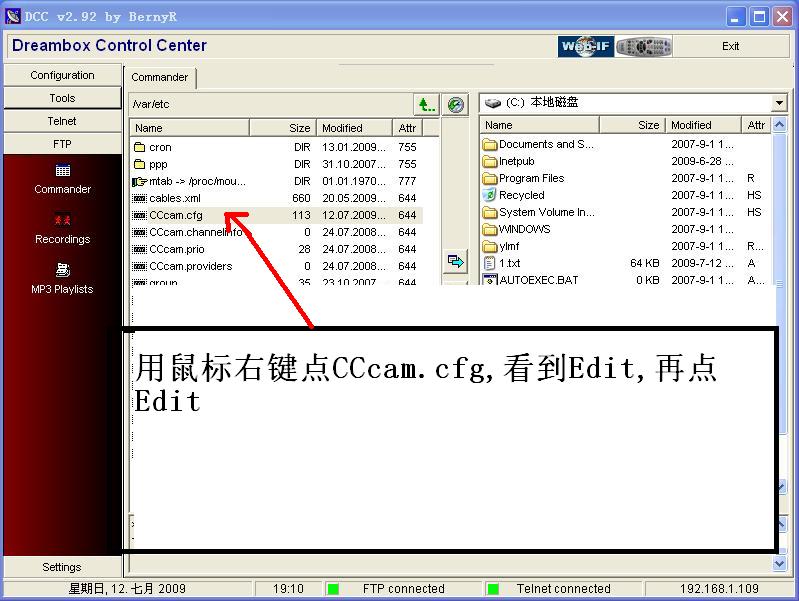The image size is (799, 601).
Task: Click the 660 size of cables.xml
Action: click(301, 198)
